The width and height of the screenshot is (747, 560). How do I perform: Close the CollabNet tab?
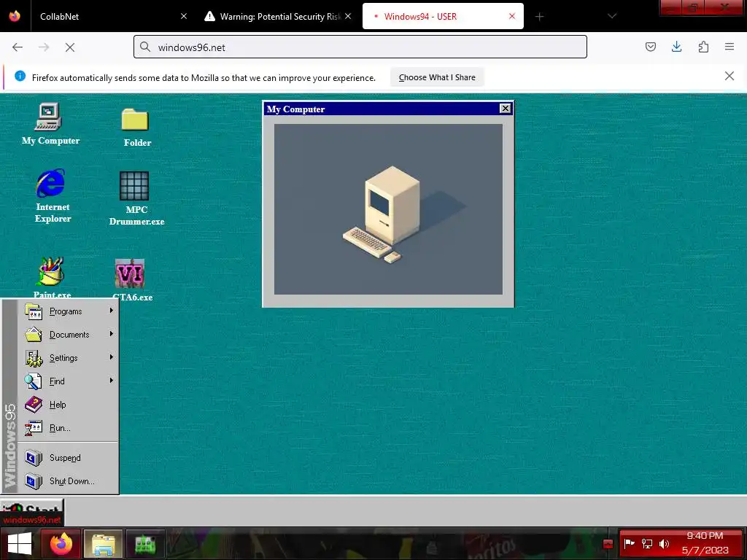coord(184,16)
